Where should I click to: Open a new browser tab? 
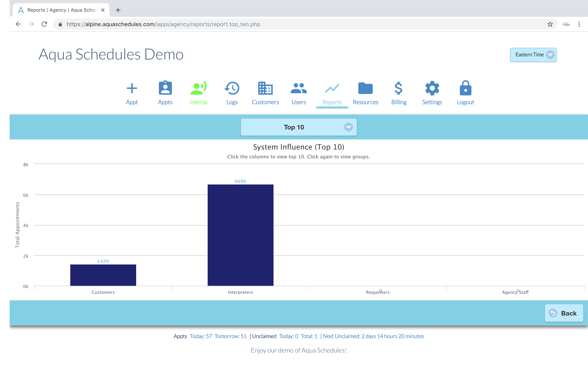click(118, 10)
